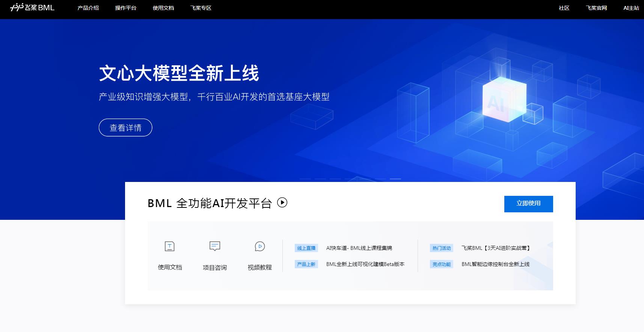Click the BML 全功能AI开发平台 heading
The height and width of the screenshot is (332, 644).
point(210,203)
